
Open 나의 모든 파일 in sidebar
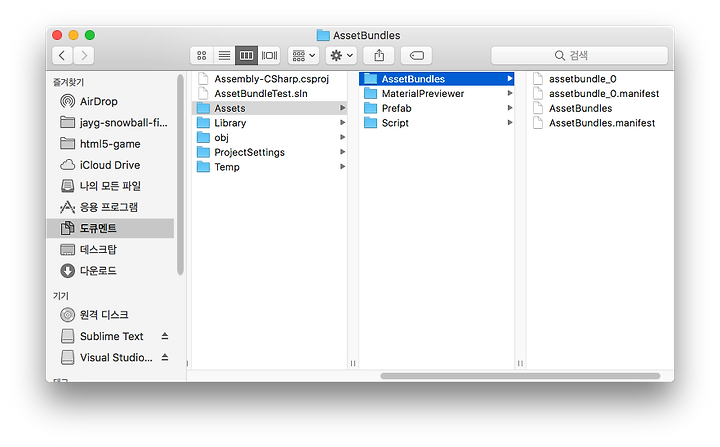(110, 186)
